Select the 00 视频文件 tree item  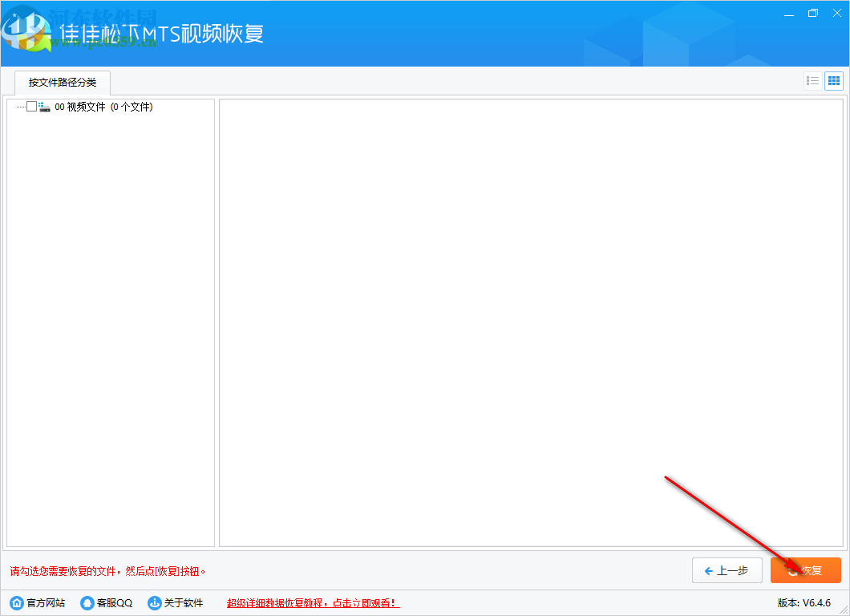point(81,106)
